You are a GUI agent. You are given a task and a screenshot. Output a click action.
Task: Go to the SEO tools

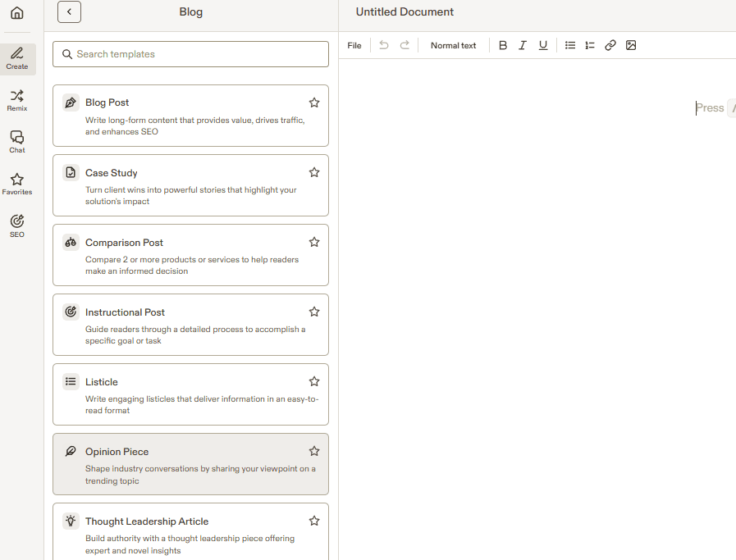click(17, 225)
